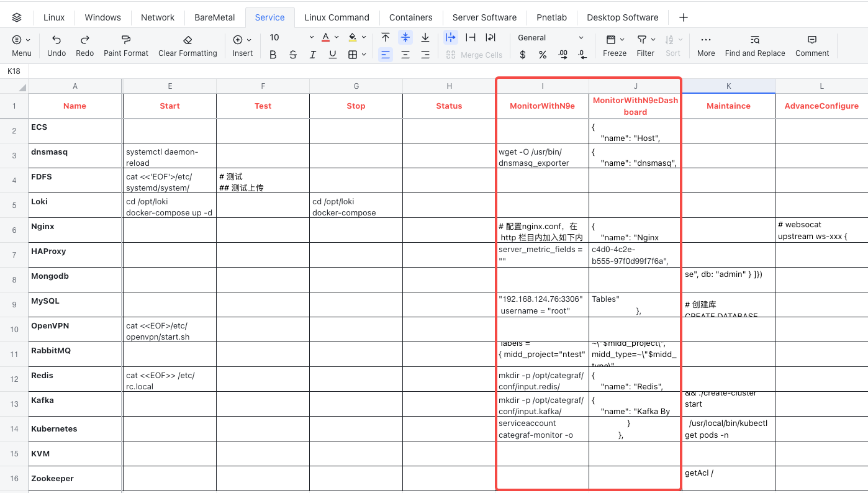Align cell content vertically to middle
This screenshot has width=868, height=493.
coord(405,38)
